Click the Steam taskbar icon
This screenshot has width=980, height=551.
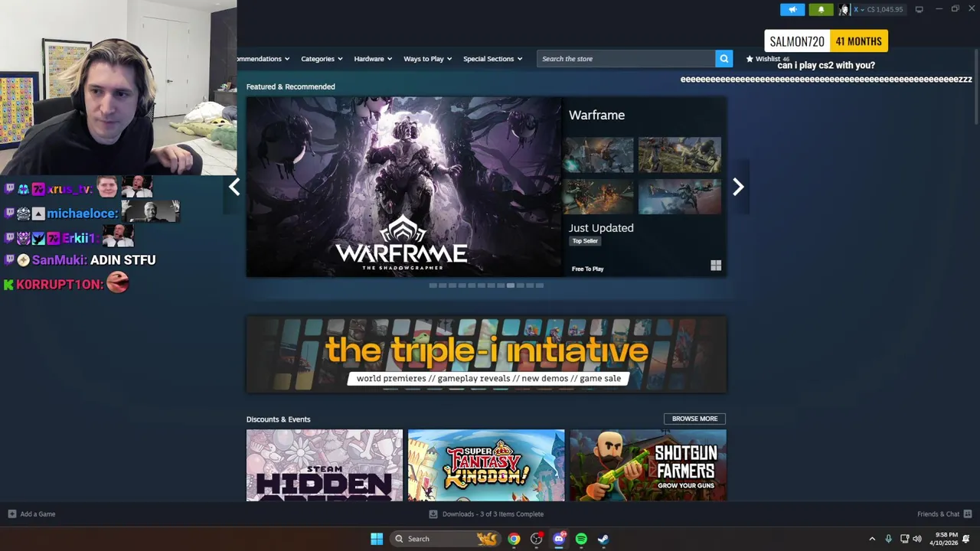(603, 539)
